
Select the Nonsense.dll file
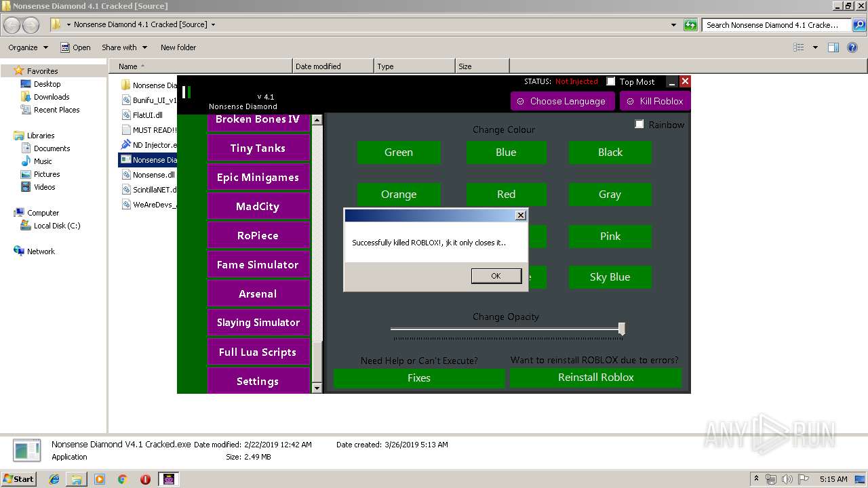[x=149, y=175]
